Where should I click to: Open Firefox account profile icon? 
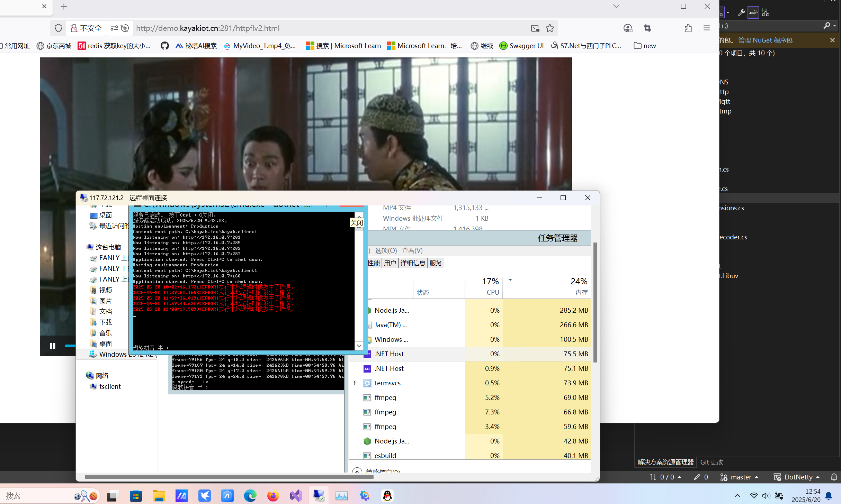tap(627, 28)
